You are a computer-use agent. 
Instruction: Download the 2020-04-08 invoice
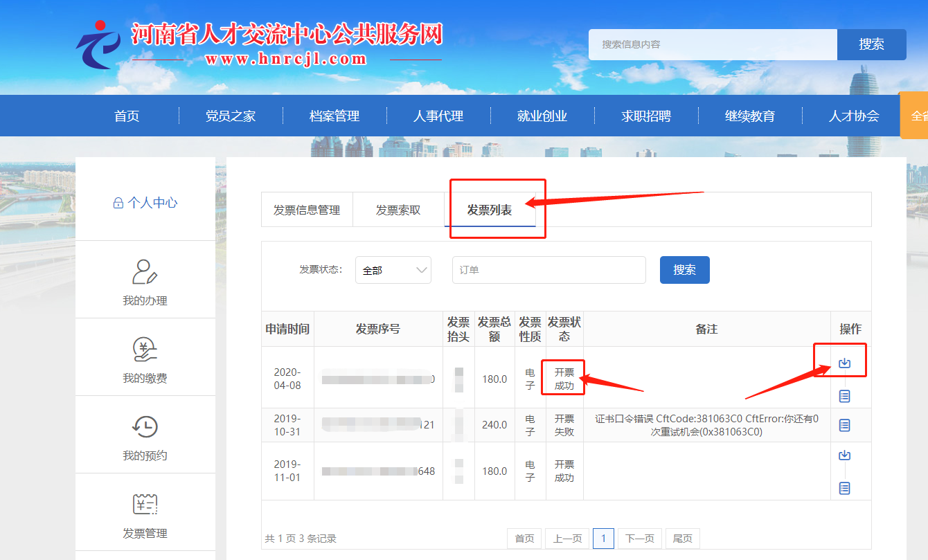[844, 363]
